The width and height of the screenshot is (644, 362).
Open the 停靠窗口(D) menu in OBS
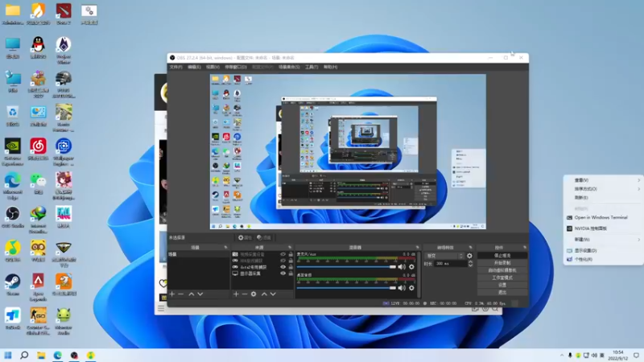point(236,67)
